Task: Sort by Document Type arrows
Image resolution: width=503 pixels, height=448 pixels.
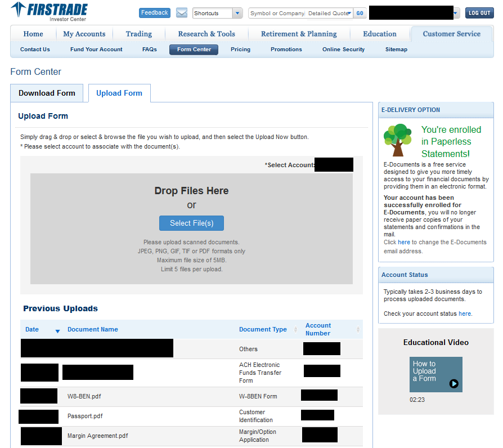Action: [297, 330]
